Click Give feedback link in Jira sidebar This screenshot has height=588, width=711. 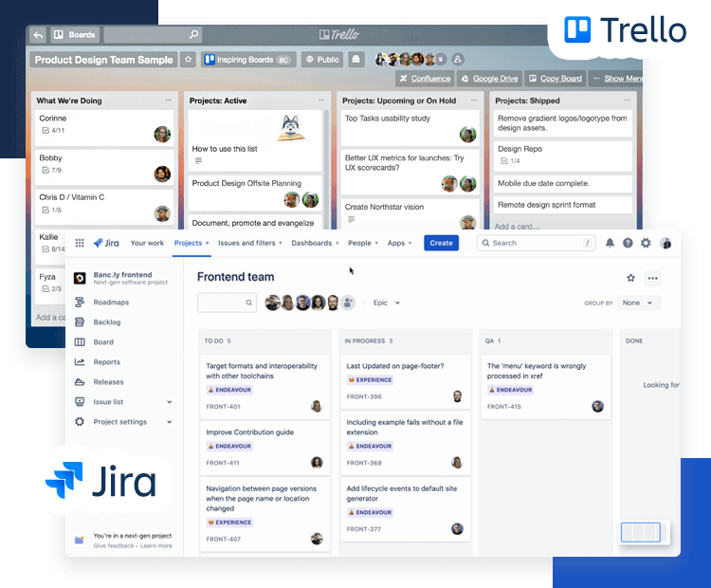(114, 546)
